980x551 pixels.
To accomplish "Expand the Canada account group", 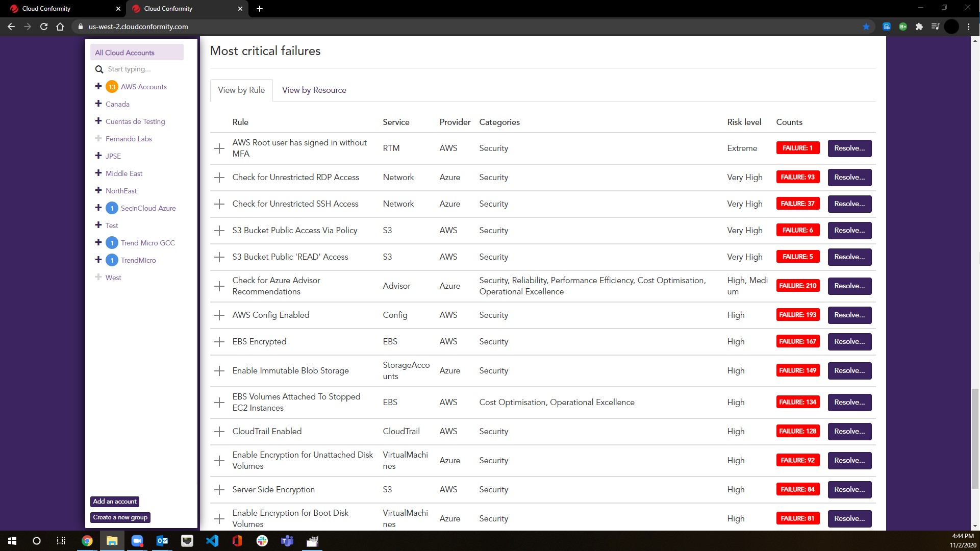I will tap(98, 104).
